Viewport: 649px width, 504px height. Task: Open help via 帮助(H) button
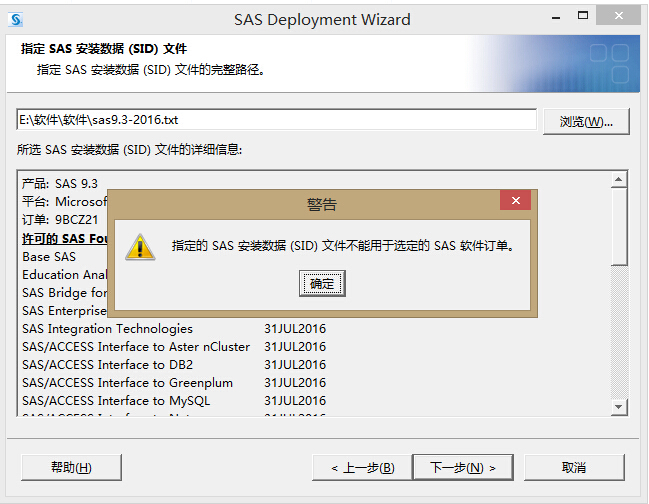[71, 468]
